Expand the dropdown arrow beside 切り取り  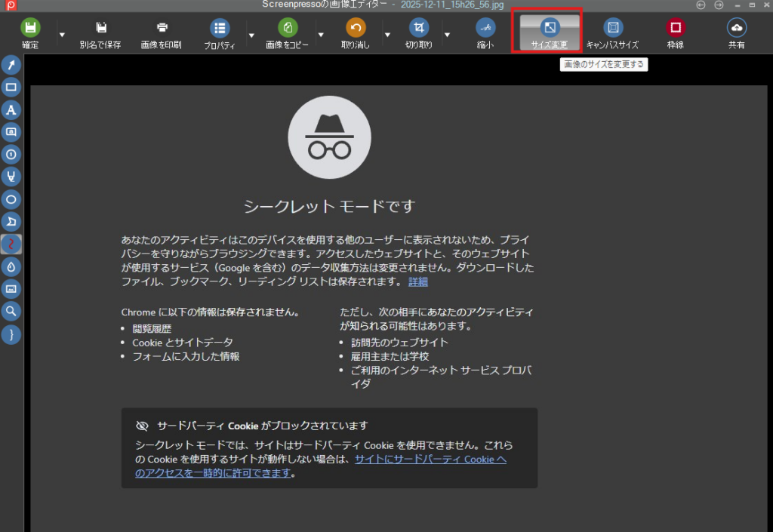pos(447,34)
